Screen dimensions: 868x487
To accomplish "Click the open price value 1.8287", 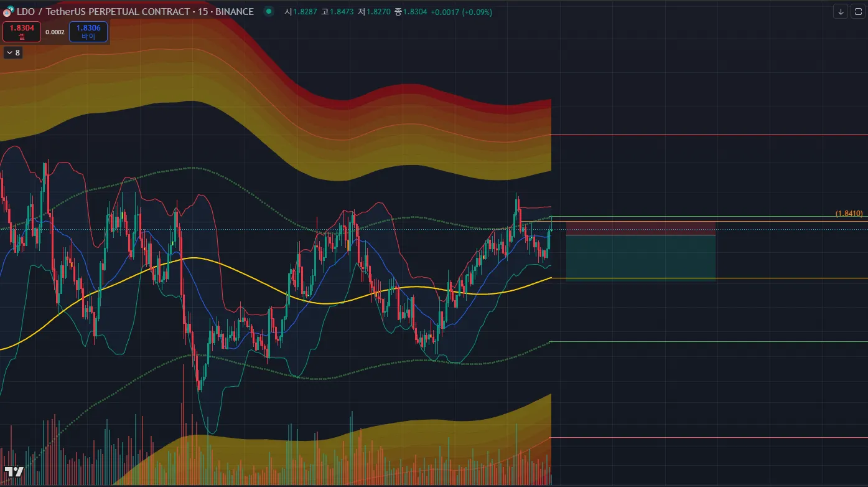I will point(306,11).
